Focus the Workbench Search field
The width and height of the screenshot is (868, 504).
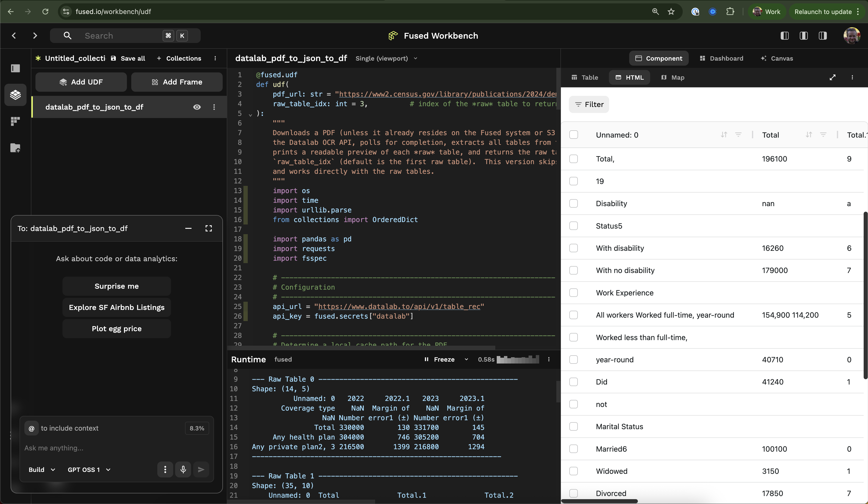(x=125, y=35)
